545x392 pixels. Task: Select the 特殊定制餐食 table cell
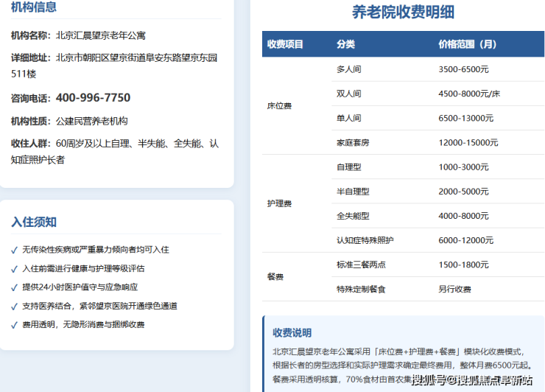pos(361,289)
